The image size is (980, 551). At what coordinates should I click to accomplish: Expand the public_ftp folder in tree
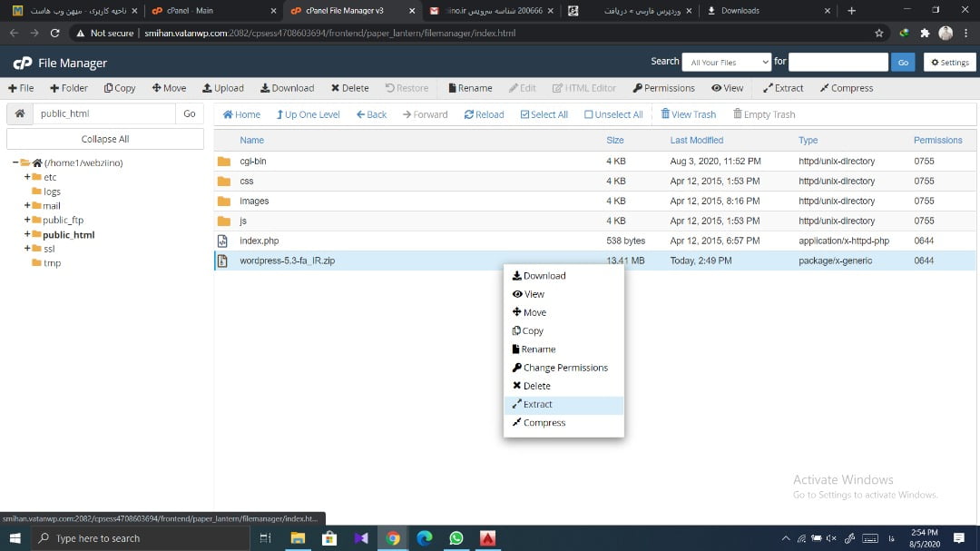pos(27,220)
